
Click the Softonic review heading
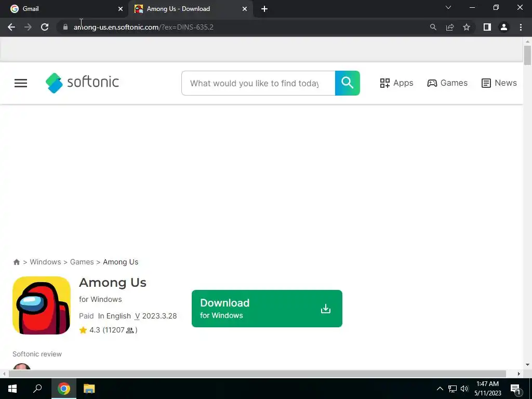point(37,354)
